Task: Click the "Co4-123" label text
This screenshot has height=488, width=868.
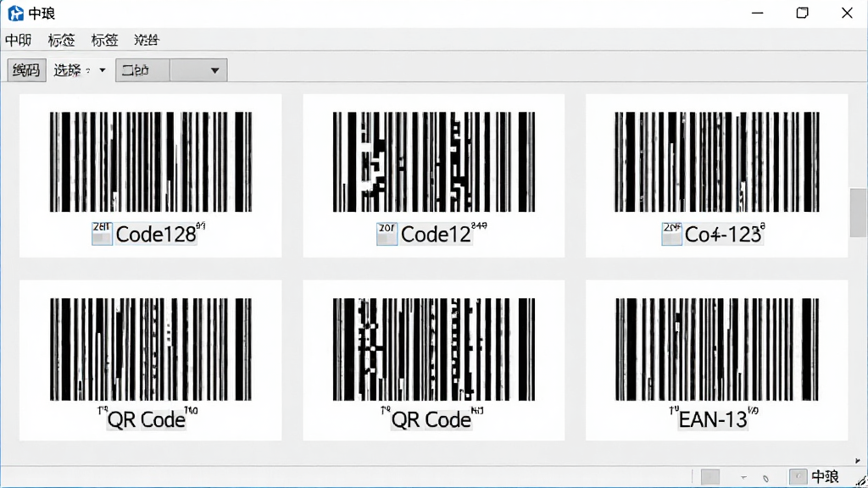Action: point(723,234)
